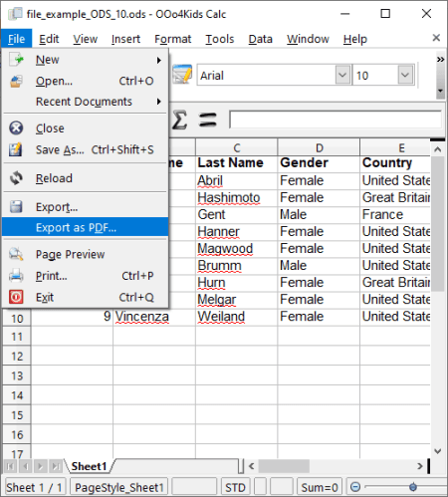
Task: Click the File menu header
Action: click(x=16, y=39)
